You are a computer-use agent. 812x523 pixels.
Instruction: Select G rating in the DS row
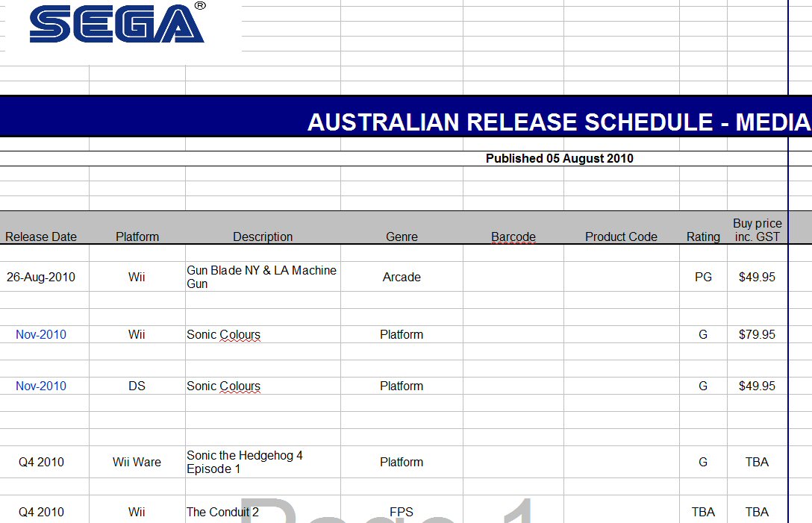click(x=703, y=386)
